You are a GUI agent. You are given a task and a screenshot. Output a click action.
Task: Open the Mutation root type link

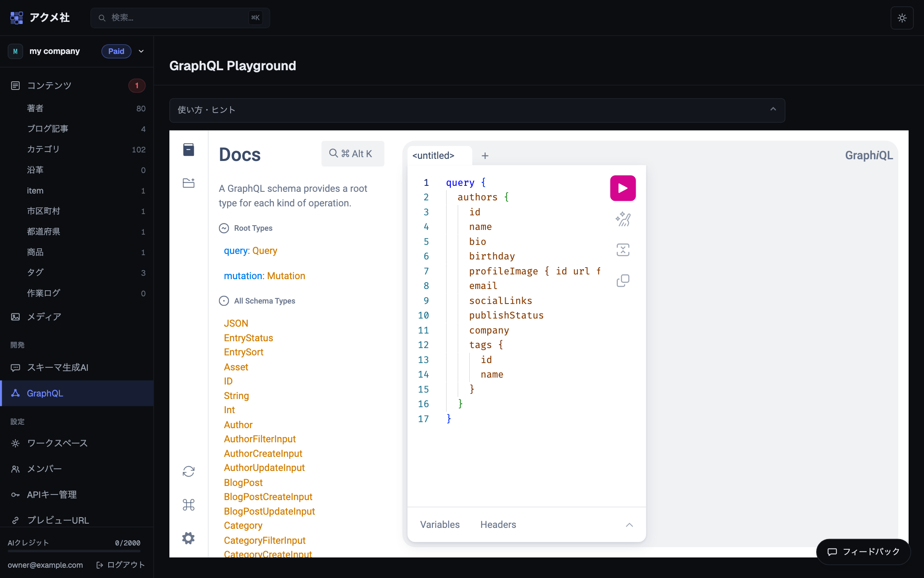coord(286,276)
